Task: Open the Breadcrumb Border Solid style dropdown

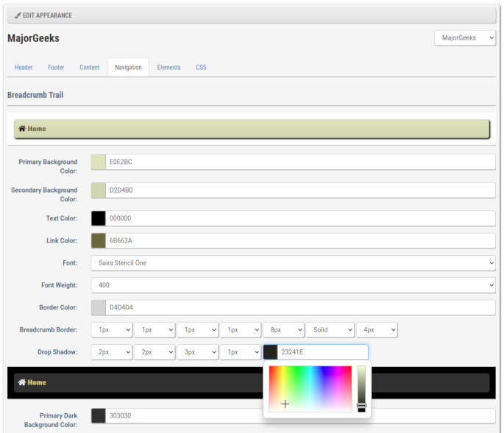Action: (330, 330)
